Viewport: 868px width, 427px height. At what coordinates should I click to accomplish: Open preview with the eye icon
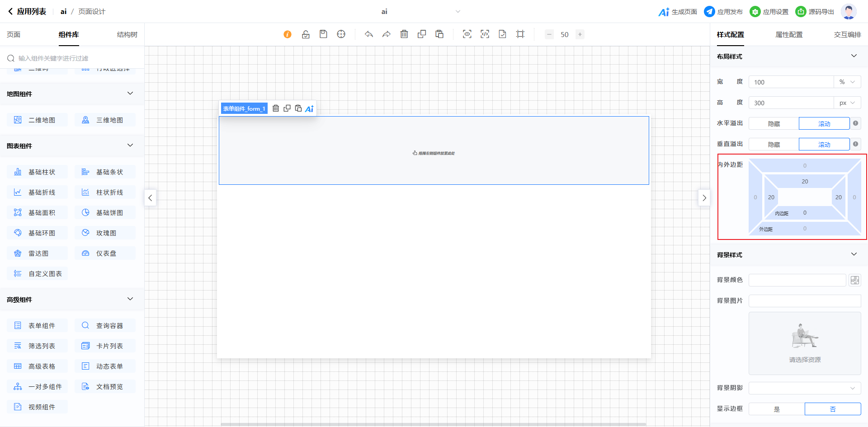(467, 34)
